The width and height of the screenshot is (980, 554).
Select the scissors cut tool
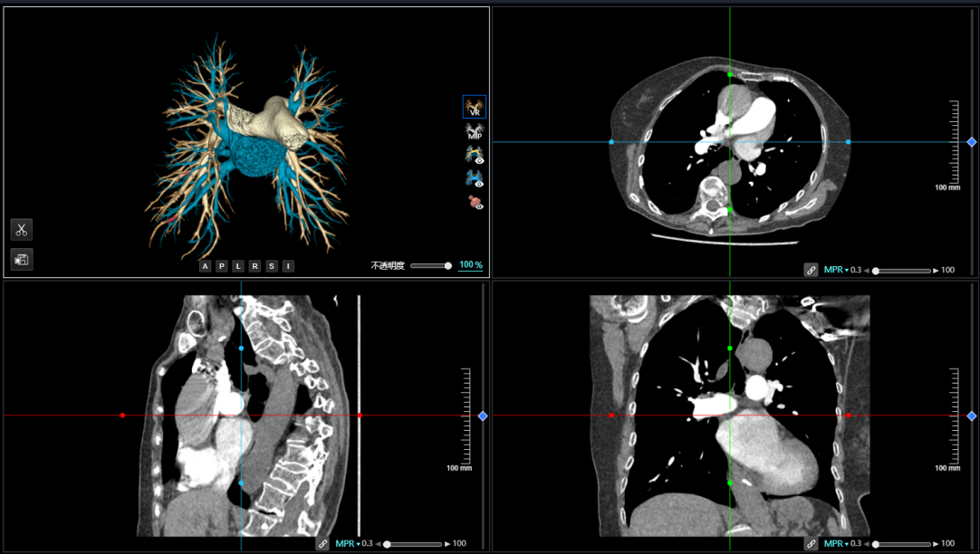(22, 230)
